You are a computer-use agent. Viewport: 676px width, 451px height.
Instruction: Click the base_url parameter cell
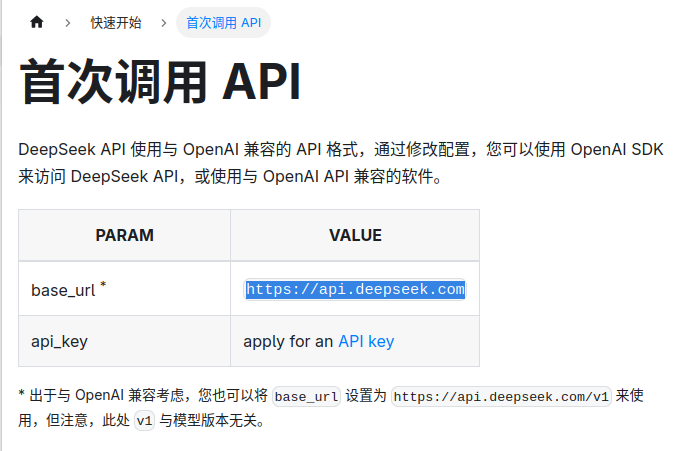pyautogui.click(x=124, y=289)
